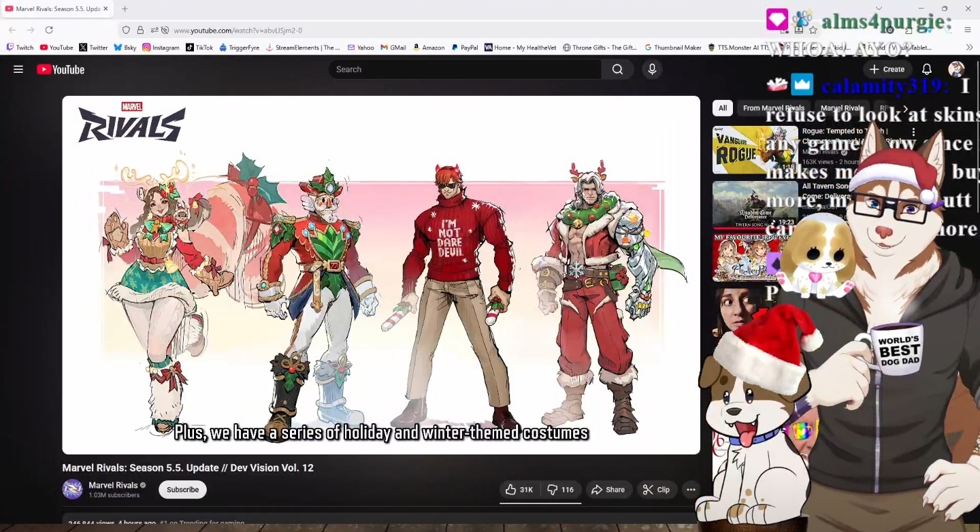Focus the YouTube search field

(465, 69)
